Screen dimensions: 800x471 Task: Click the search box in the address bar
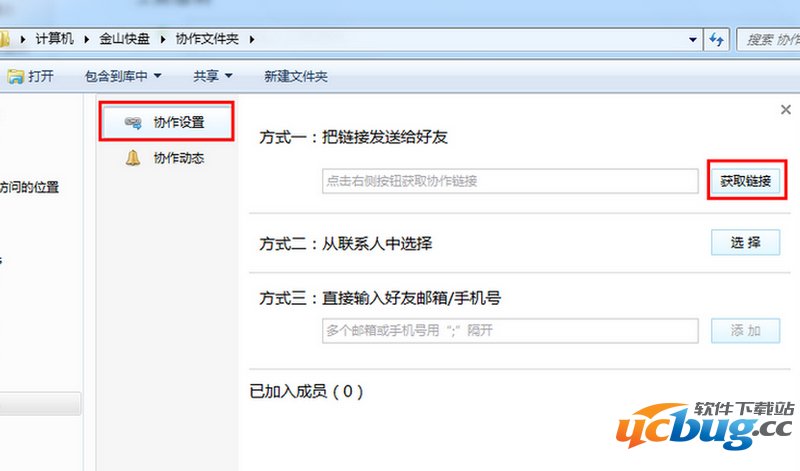pyautogui.click(x=768, y=40)
